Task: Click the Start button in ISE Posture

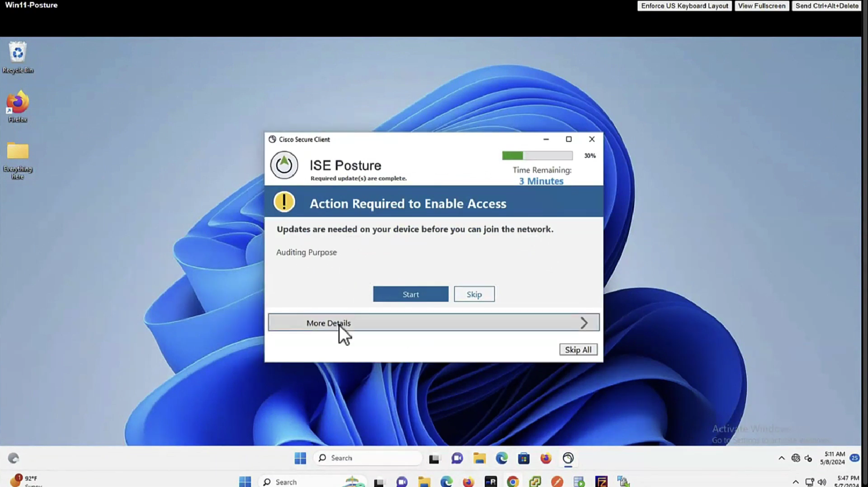Action: [410, 294]
